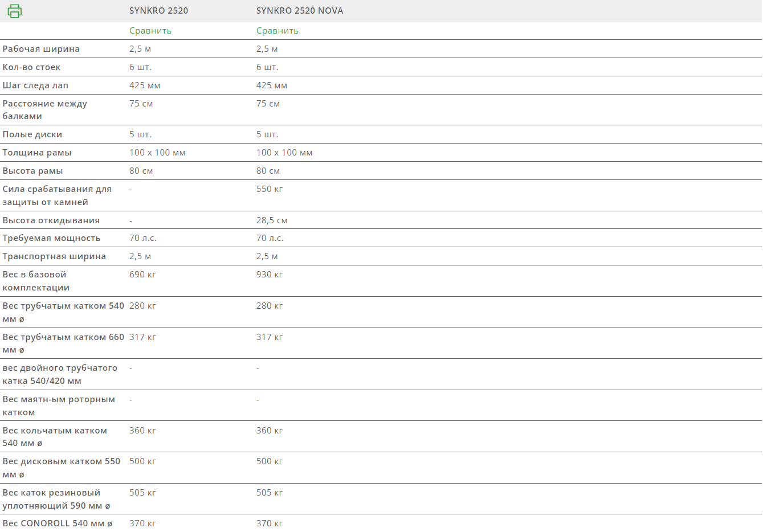763x532 pixels.
Task: Click the Высота откидывания row label
Action: pyautogui.click(x=51, y=220)
